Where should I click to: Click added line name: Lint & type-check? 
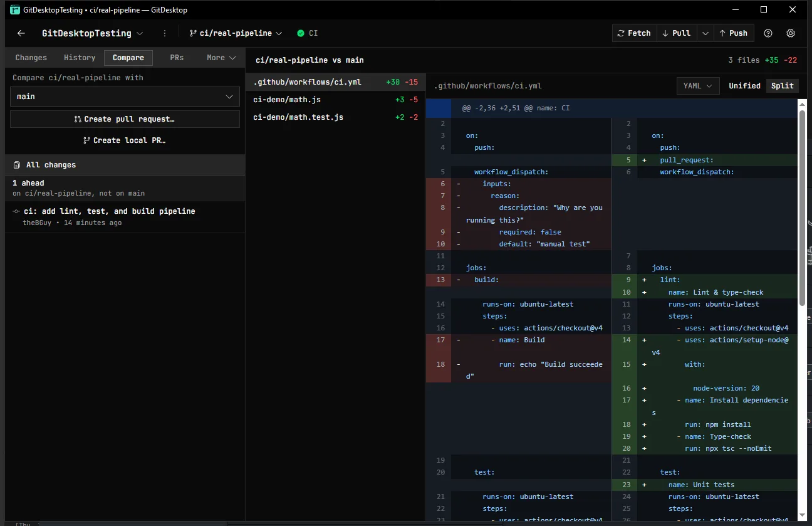[x=704, y=292]
